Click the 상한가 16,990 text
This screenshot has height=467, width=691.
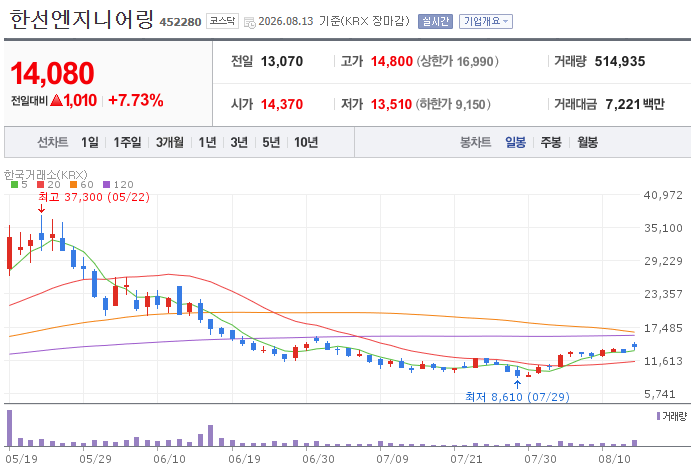(457, 61)
